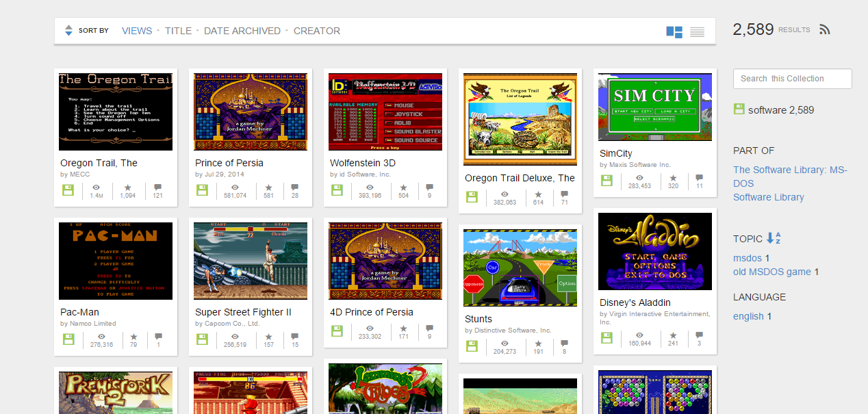Screen dimensions: 868x414
Task: Click the floppy disk icon on Oregon Trail Deluxe card
Action: [x=472, y=196]
